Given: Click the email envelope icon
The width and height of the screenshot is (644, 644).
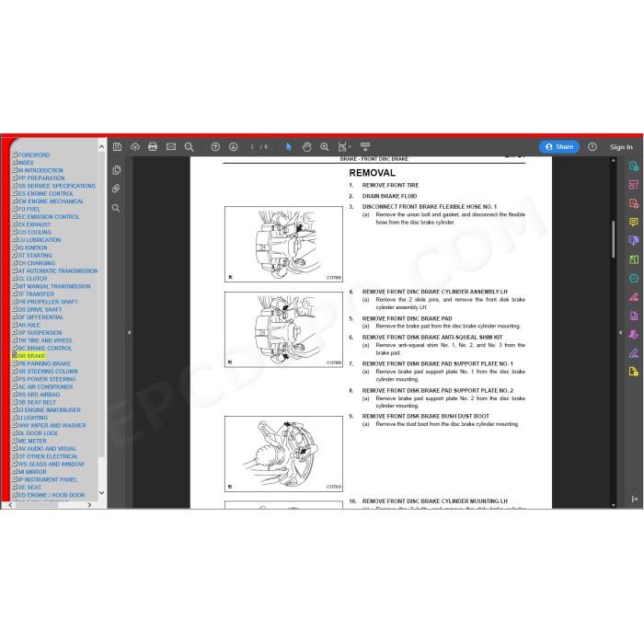Looking at the screenshot, I should [x=171, y=146].
